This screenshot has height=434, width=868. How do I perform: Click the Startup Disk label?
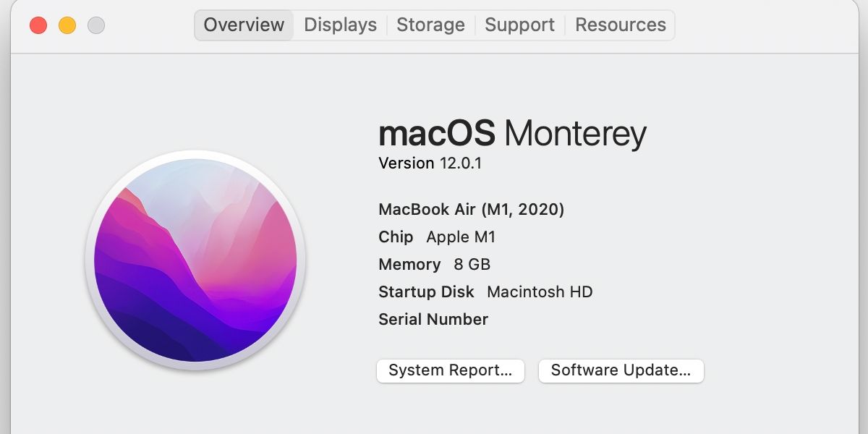point(426,292)
